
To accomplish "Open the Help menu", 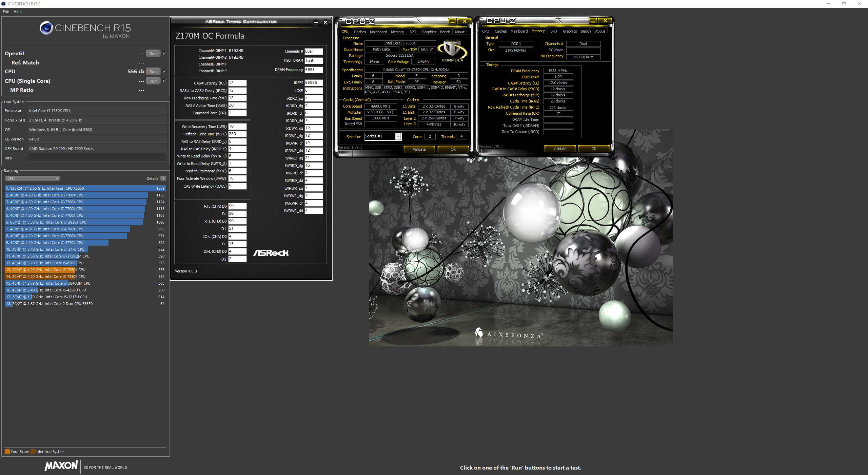I will click(18, 12).
